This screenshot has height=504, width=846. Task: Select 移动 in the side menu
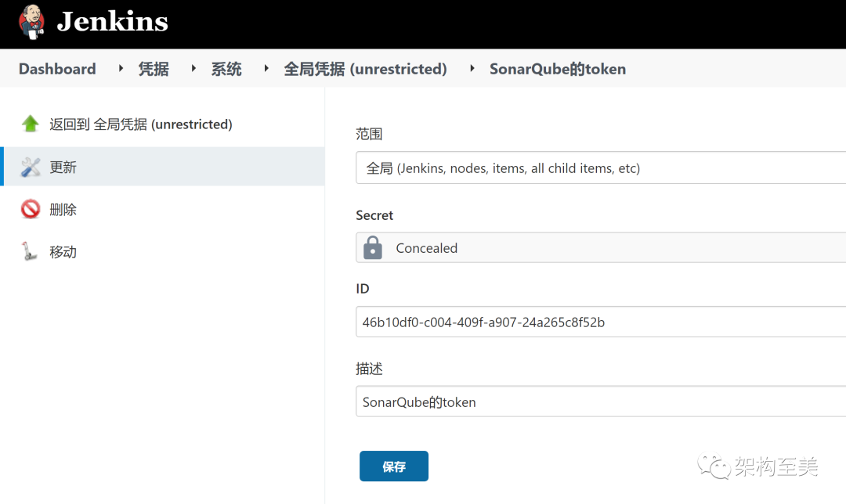[x=63, y=251]
